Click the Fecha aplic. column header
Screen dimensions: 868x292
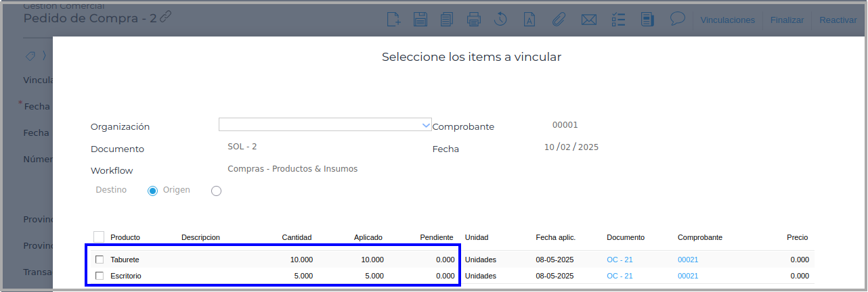click(x=556, y=237)
